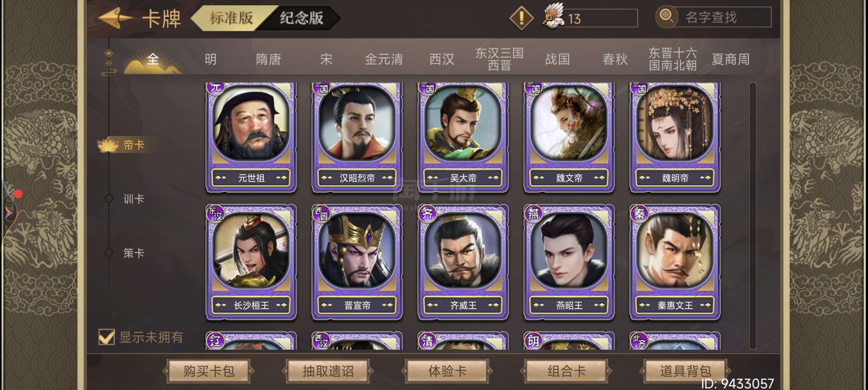The width and height of the screenshot is (868, 390).
Task: Tap the 齐 badge on 齐威王 card
Action: 427,213
